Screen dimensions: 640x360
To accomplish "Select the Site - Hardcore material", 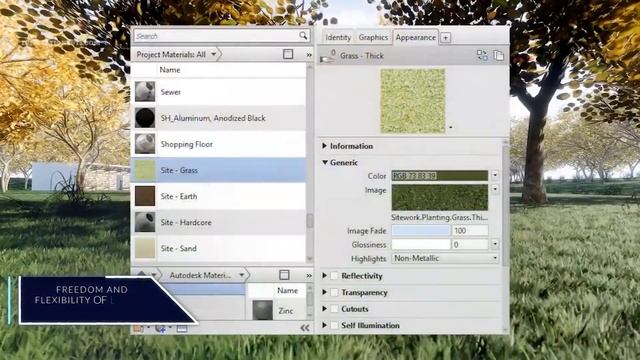I will click(x=218, y=222).
